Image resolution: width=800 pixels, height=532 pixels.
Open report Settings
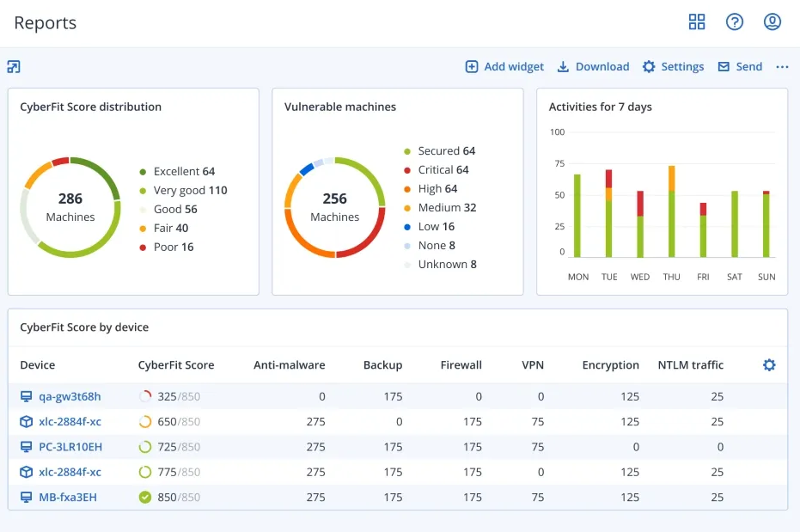pyautogui.click(x=673, y=67)
